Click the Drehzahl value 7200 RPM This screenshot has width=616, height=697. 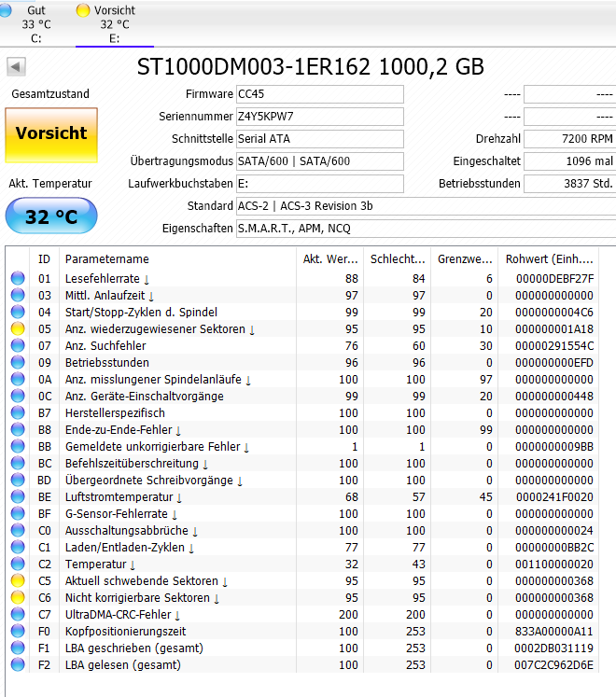569,139
